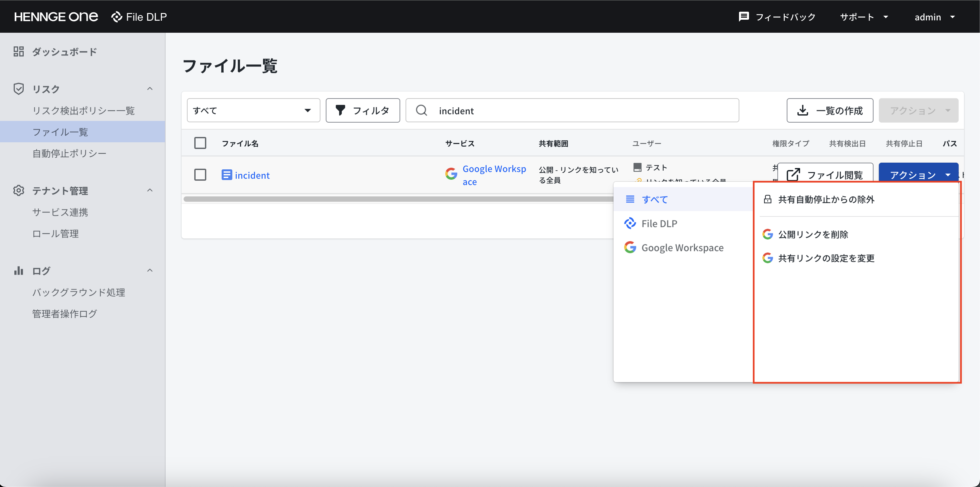Click the ユーザー column header

pos(647,143)
